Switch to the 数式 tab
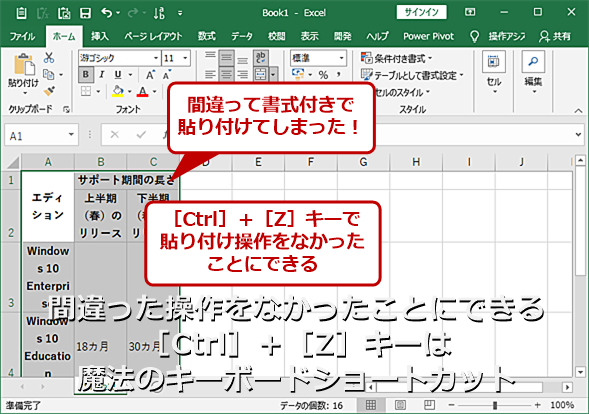 pos(207,36)
